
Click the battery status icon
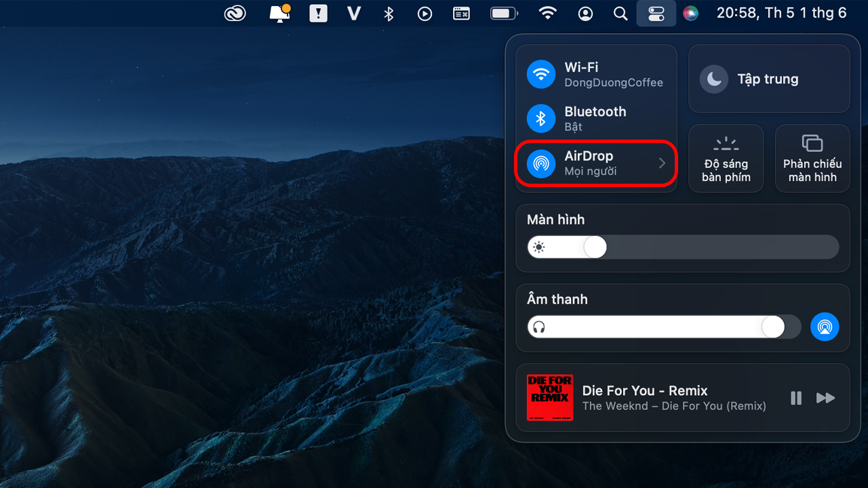(504, 14)
